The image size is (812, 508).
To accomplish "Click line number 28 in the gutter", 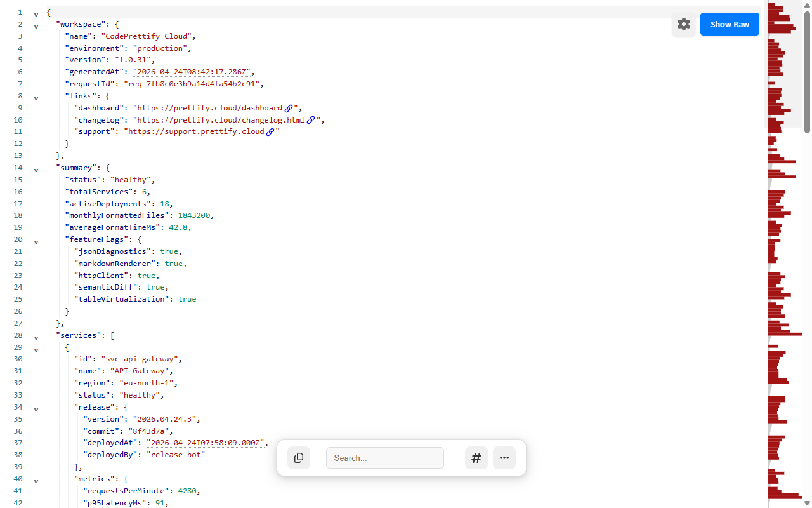I will (x=18, y=335).
